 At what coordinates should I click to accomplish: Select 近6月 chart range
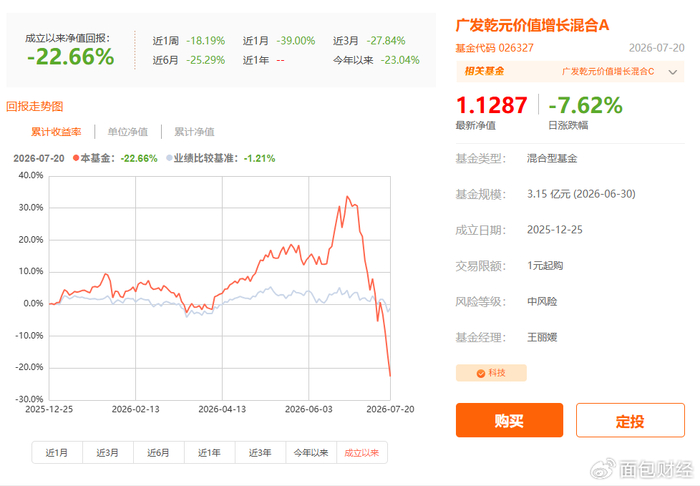[x=158, y=453]
